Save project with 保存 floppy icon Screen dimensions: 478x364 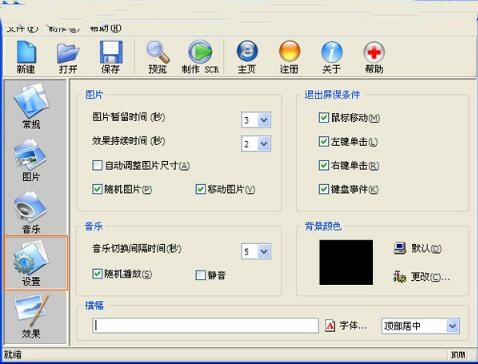(x=111, y=52)
